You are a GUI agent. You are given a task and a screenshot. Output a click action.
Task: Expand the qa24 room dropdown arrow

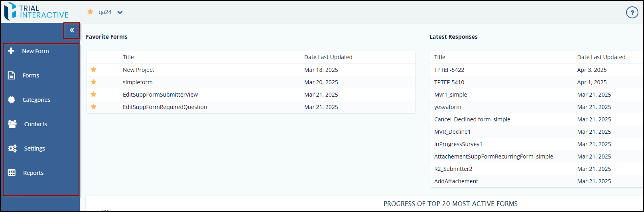click(x=120, y=12)
